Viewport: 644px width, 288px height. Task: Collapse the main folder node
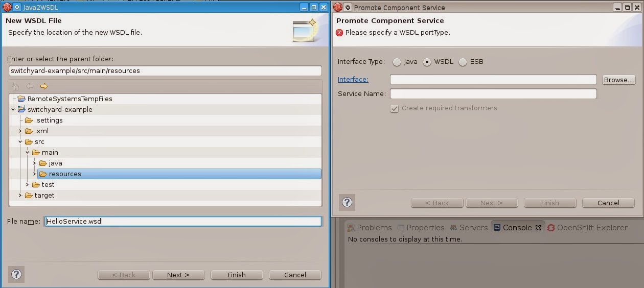click(28, 152)
